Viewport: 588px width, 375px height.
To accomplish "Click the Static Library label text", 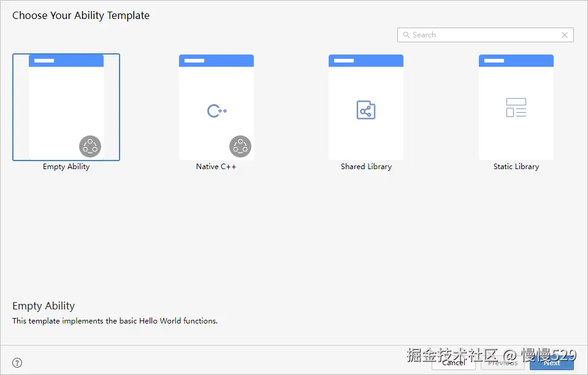I will click(x=516, y=166).
